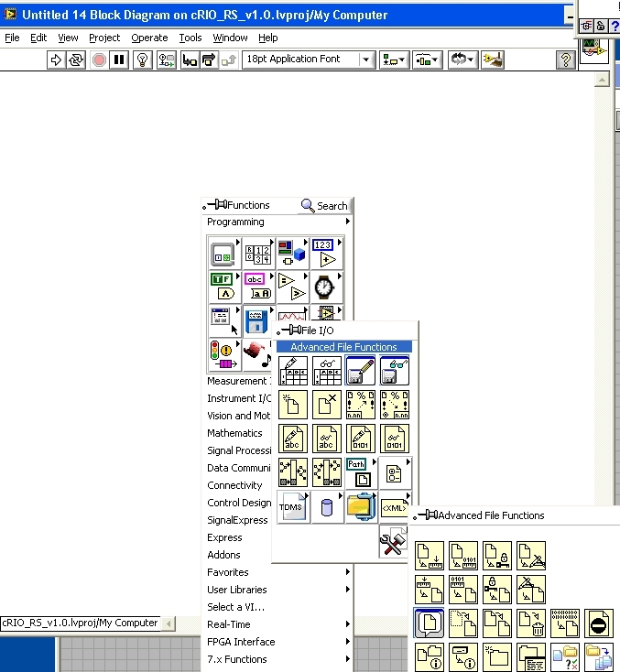Click the Run arrow button
Viewport: 620px width, 672px height.
pyautogui.click(x=56, y=60)
